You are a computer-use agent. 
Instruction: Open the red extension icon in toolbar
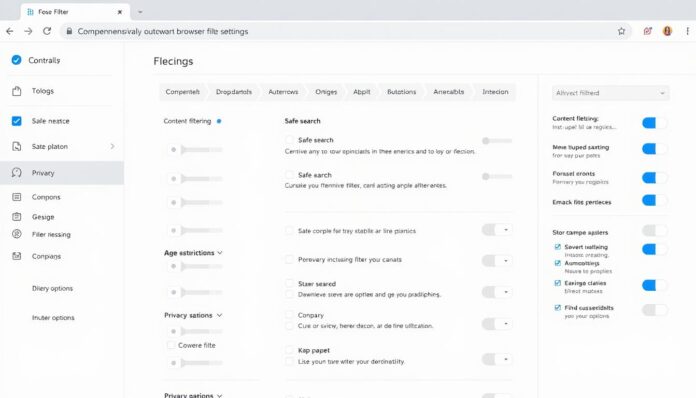(x=648, y=31)
